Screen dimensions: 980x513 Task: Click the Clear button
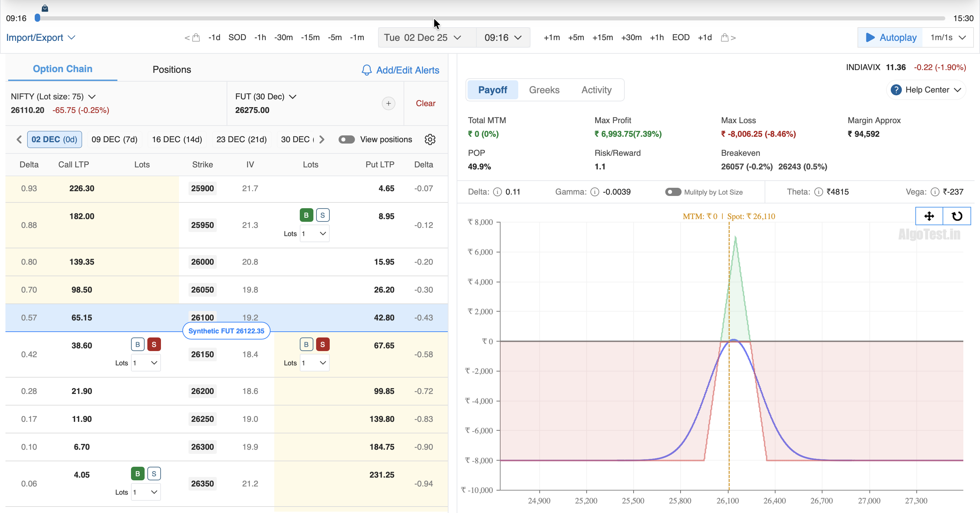tap(425, 103)
